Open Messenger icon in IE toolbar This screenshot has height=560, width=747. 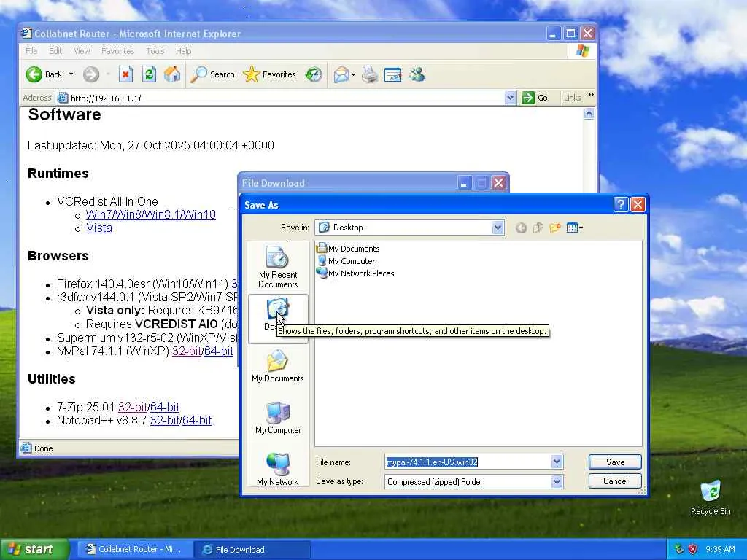tap(417, 74)
